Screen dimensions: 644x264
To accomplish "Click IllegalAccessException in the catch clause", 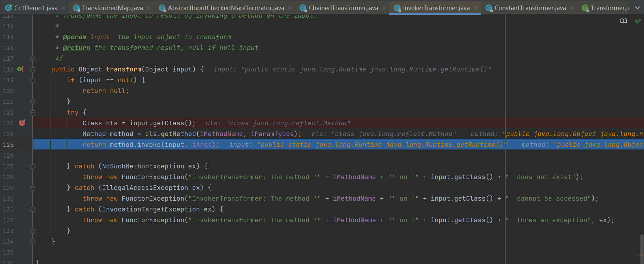I will tap(145, 188).
